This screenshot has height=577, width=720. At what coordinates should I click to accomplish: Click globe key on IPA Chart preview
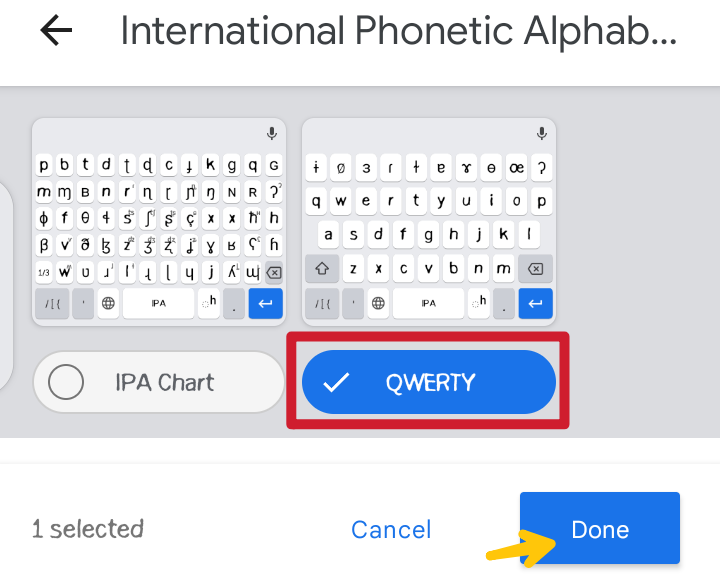tap(108, 303)
